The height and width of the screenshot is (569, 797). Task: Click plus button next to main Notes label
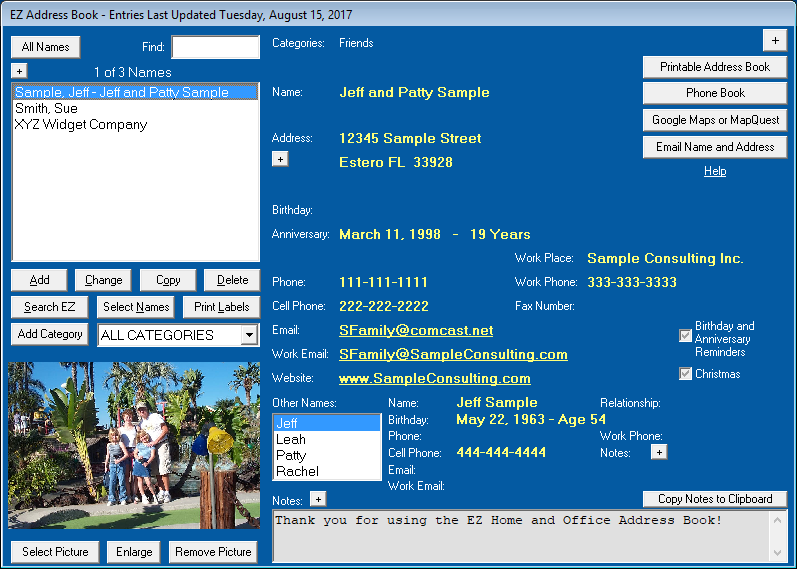coord(318,499)
